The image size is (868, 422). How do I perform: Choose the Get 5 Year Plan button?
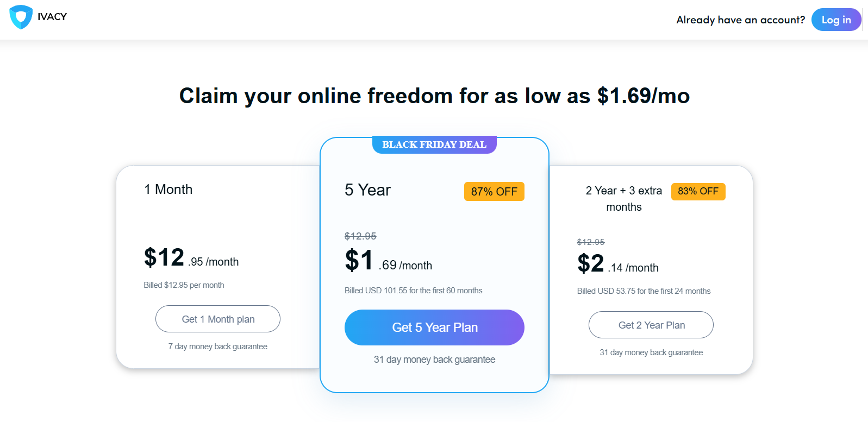pyautogui.click(x=434, y=327)
